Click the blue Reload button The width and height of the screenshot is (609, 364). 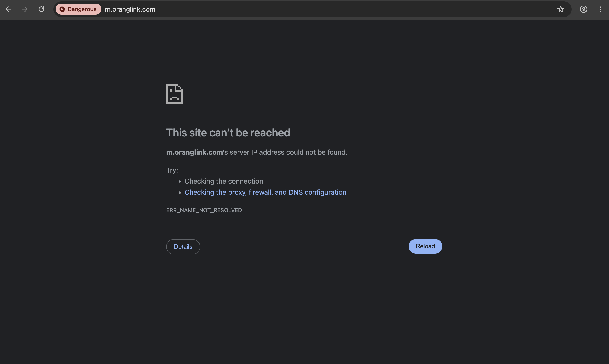point(425,246)
